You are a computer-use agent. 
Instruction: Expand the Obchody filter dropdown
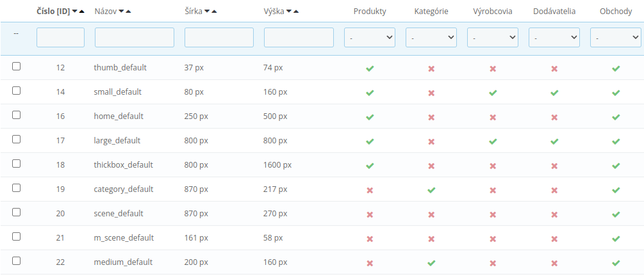pos(616,38)
